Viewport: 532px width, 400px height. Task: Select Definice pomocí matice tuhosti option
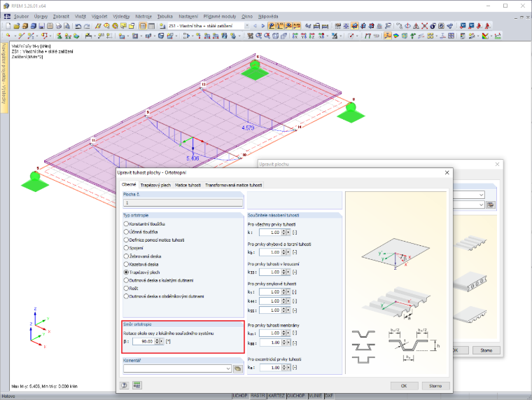click(126, 240)
